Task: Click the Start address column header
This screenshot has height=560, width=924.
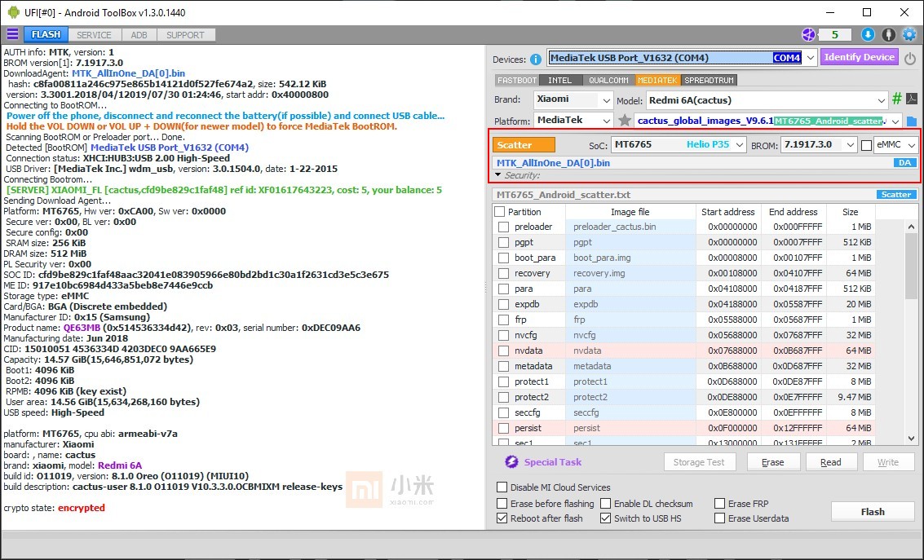Action: tap(727, 212)
